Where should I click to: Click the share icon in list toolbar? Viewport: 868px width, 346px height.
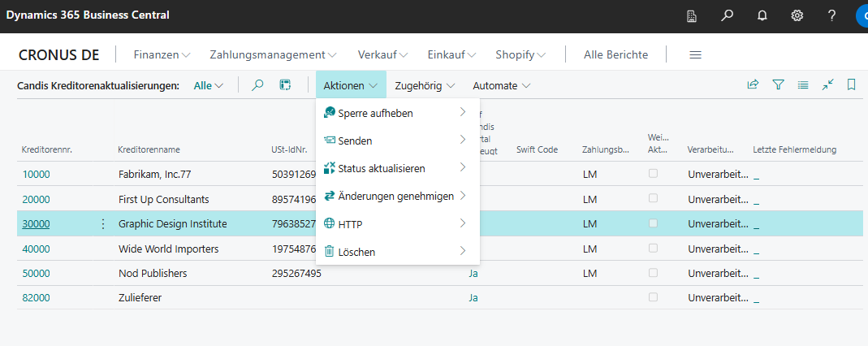pyautogui.click(x=753, y=84)
